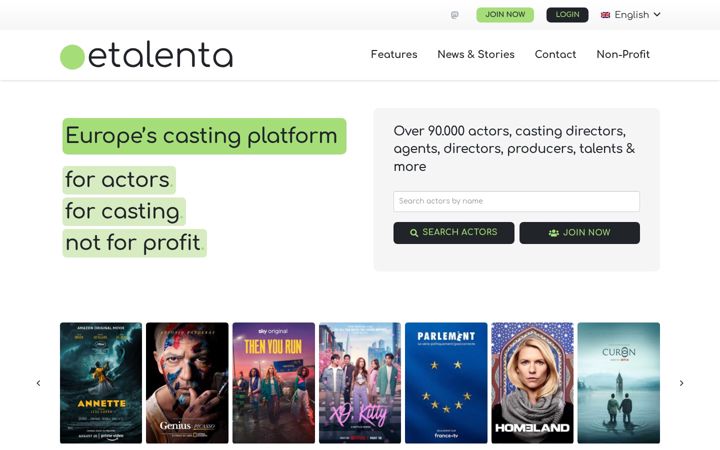Open the Non-Profit menu item
Screen dimensions: 720x450
tap(623, 54)
